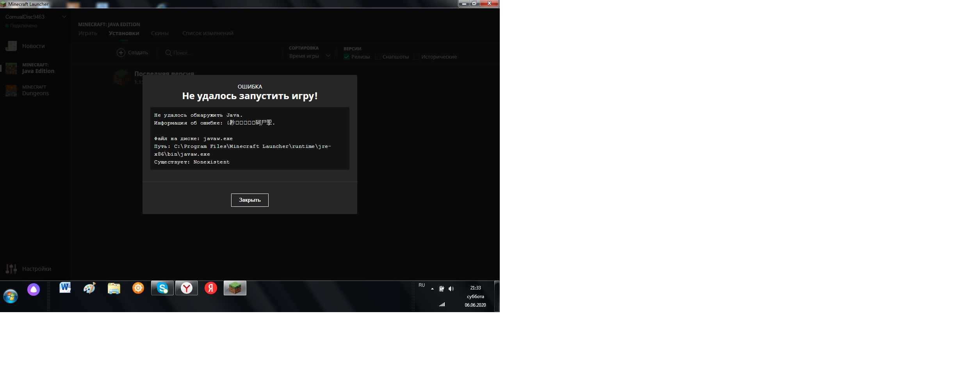Click the grass block icon of Последняя версия
The height and width of the screenshot is (373, 980).
tap(121, 77)
